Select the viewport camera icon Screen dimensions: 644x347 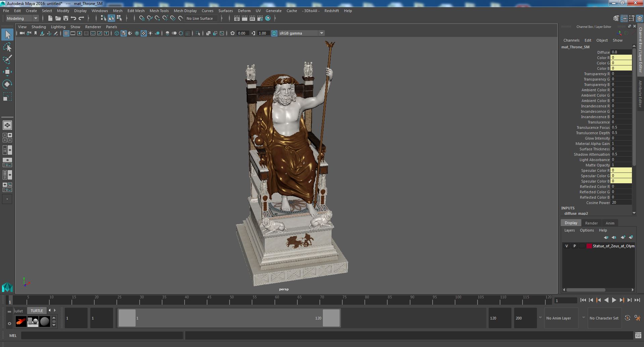(x=22, y=33)
